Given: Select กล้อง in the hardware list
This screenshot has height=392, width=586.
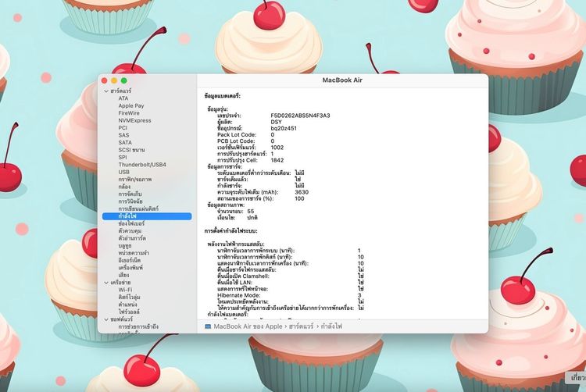Looking at the screenshot, I should click(125, 187).
